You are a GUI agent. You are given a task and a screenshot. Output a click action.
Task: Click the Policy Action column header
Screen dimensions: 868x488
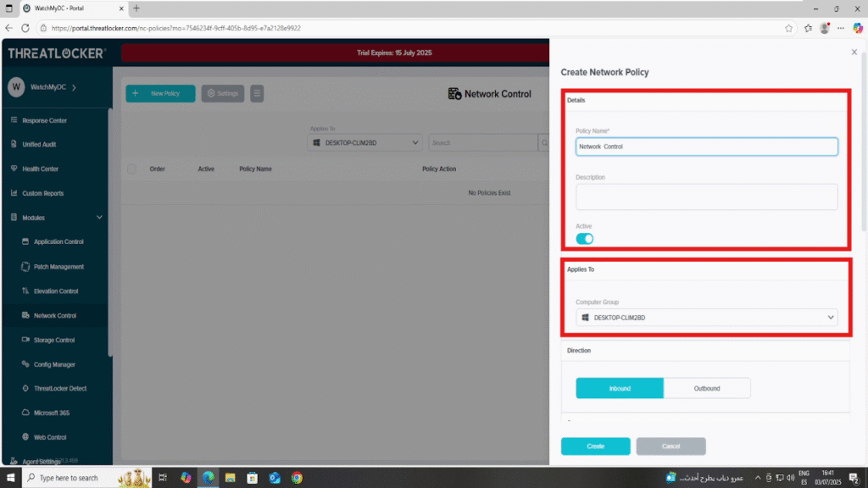(439, 169)
